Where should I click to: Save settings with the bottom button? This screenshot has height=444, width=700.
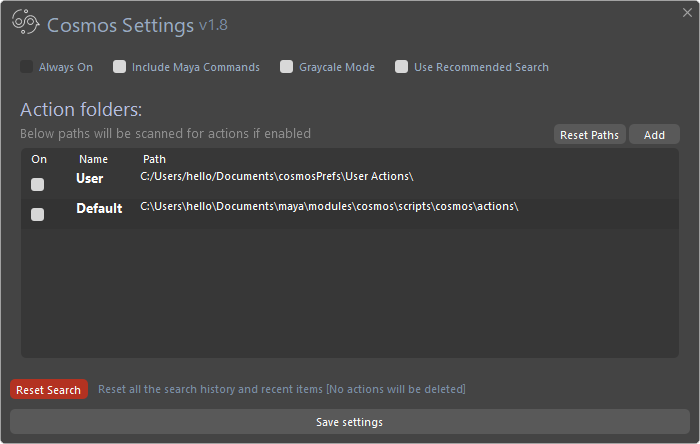(x=350, y=422)
